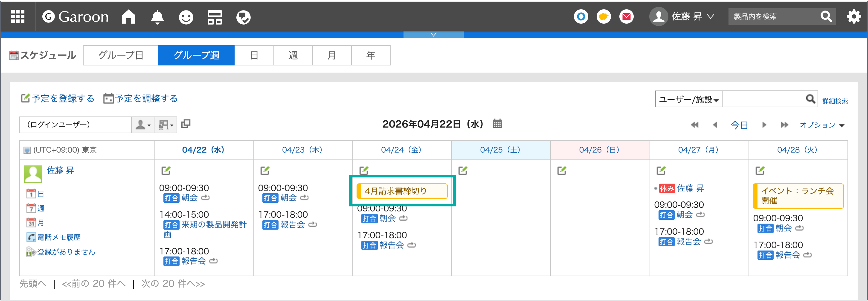Jump back one week with double-left arrow
This screenshot has height=301, width=868.
point(694,125)
